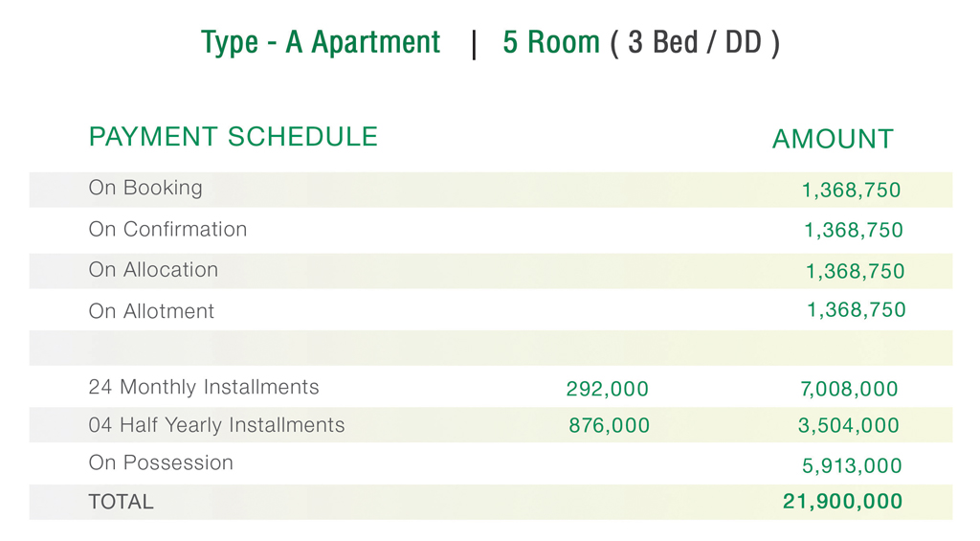Select the On Allotment row label
Viewport: 980px width, 541px height.
pos(151,311)
